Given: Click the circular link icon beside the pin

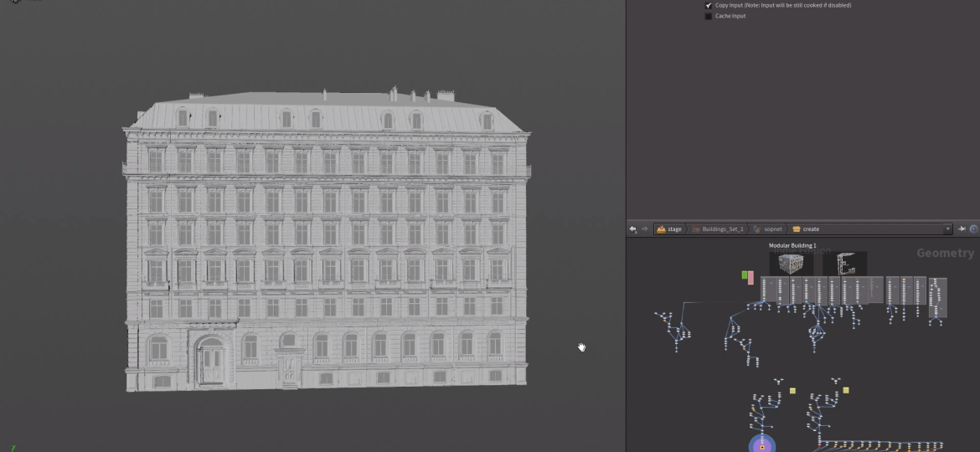Looking at the screenshot, I should click(x=973, y=229).
